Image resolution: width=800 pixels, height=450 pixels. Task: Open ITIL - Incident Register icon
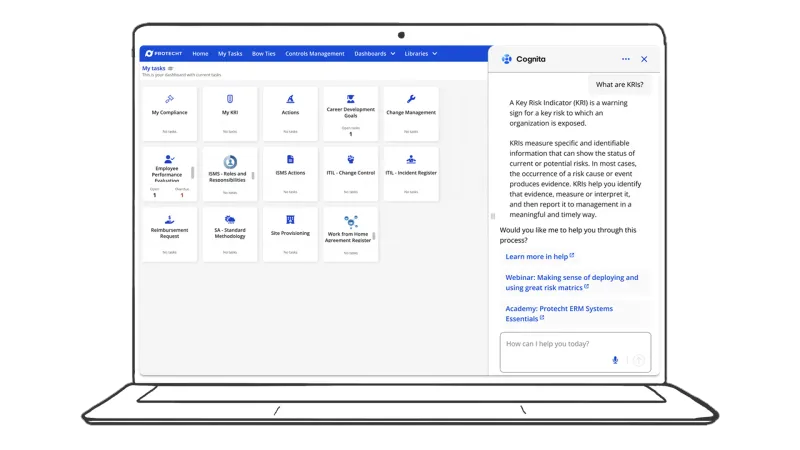(411, 159)
